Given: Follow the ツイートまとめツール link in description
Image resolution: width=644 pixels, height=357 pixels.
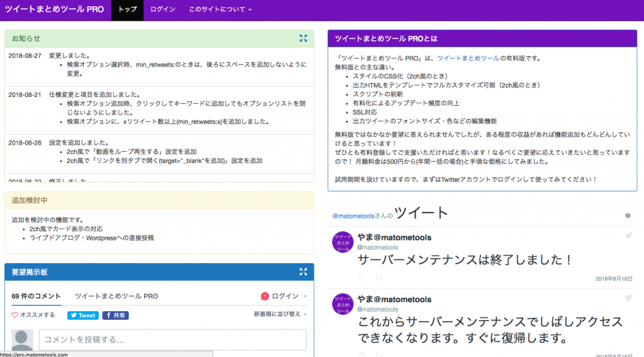Looking at the screenshot, I should 468,59.
